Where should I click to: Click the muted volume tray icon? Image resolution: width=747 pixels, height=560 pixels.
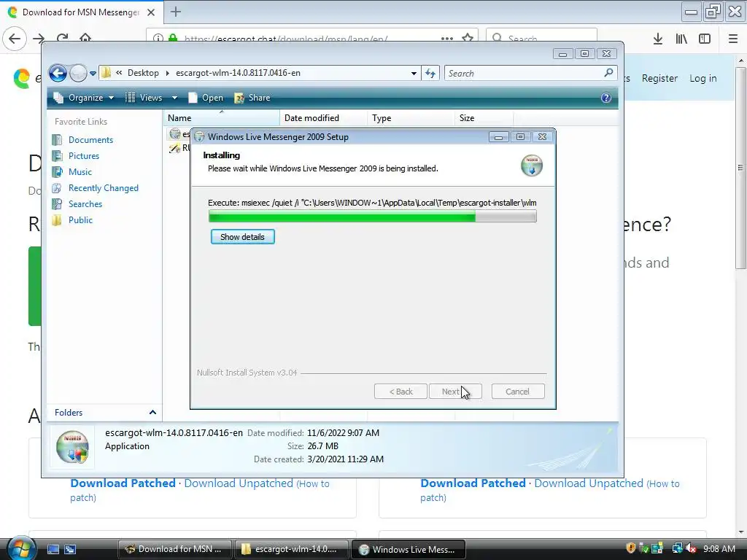[x=691, y=549]
